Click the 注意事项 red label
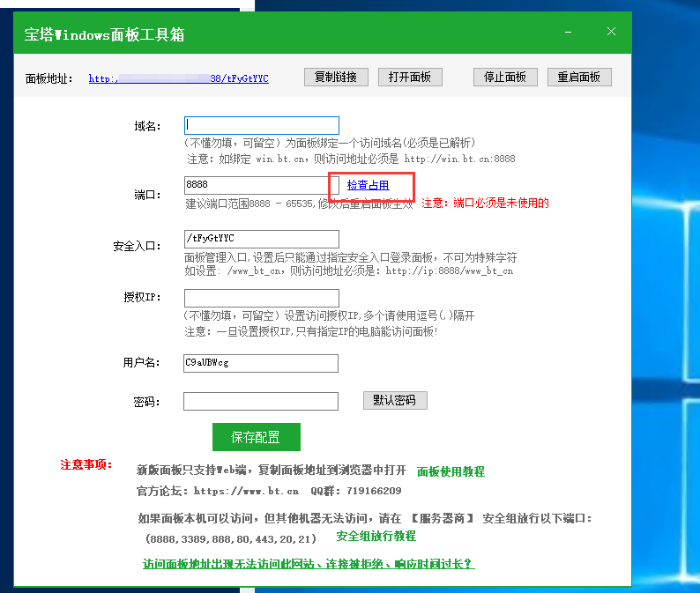700x593 pixels. (86, 464)
